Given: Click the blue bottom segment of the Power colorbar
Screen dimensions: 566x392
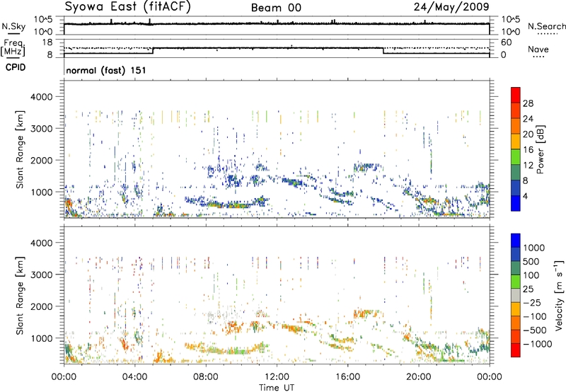Looking at the screenshot, I should point(516,203).
